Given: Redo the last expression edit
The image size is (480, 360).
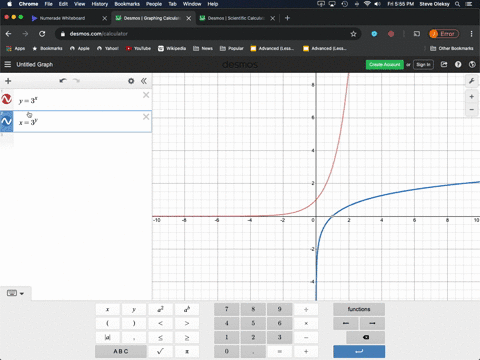Looking at the screenshot, I should [x=76, y=81].
